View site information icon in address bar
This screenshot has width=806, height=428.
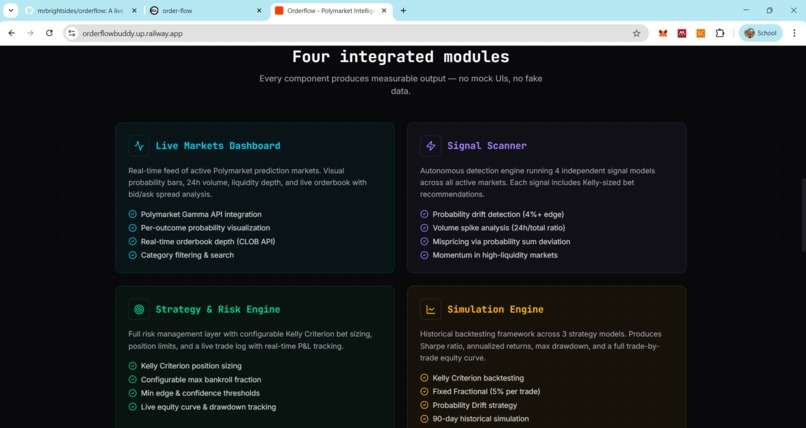[x=72, y=33]
